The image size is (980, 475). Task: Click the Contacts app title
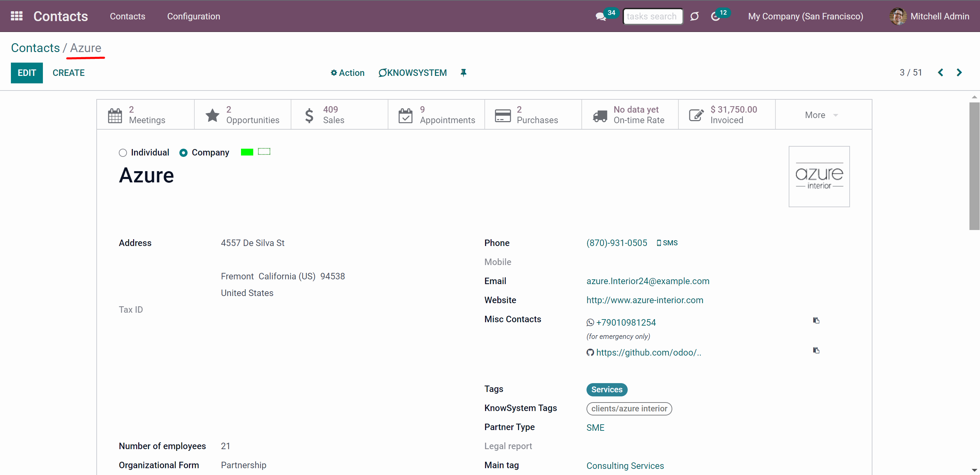coord(61,16)
